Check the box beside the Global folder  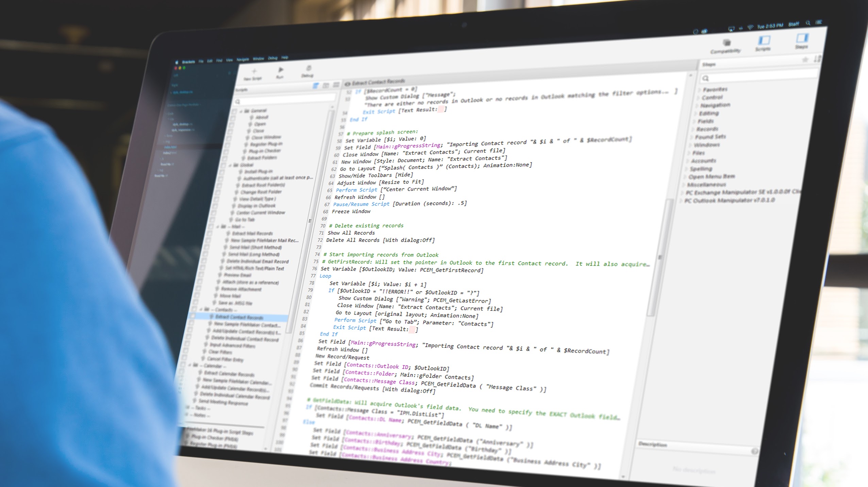(223, 166)
